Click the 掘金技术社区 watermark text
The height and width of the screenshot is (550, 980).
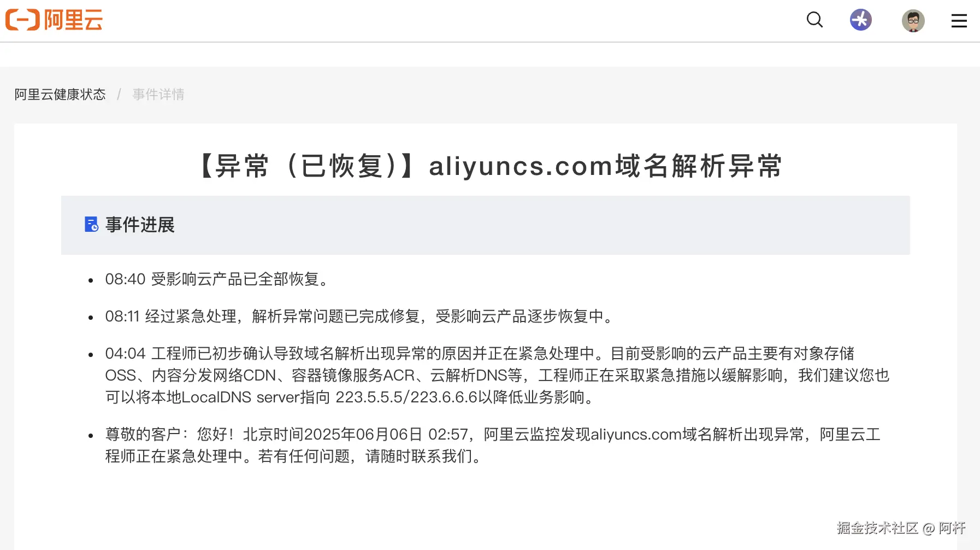click(877, 528)
